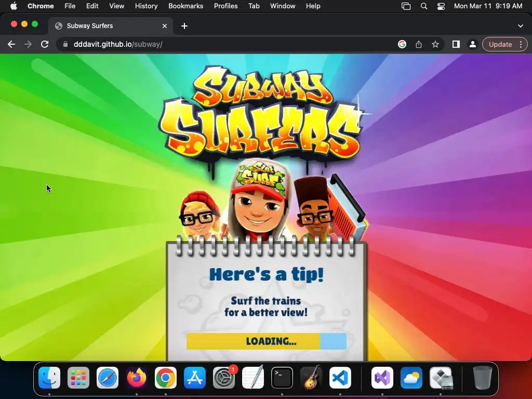The width and height of the screenshot is (532, 399).
Task: Open a new tab with plus button
Action: (184, 26)
